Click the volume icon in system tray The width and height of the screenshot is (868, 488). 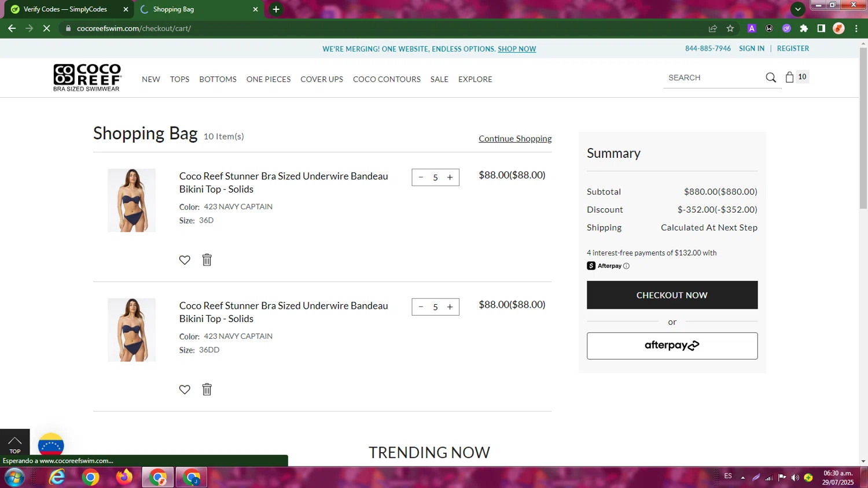click(795, 478)
